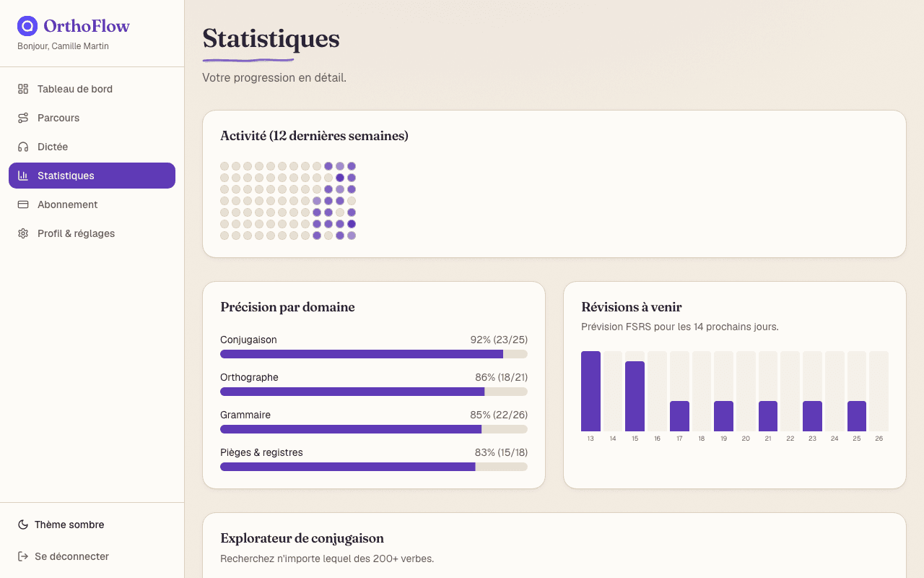Screen dimensions: 924x578
Task: Click the Dictée headphones icon
Action: [x=23, y=147]
